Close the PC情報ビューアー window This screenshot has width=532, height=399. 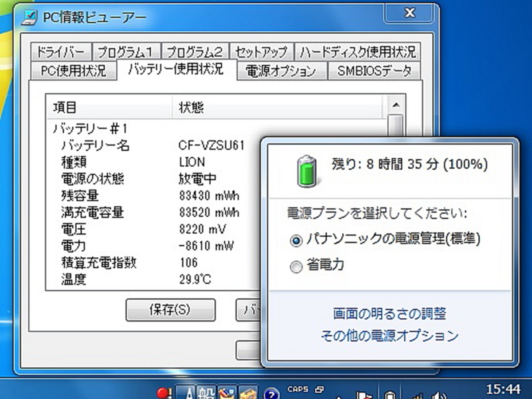click(x=410, y=13)
